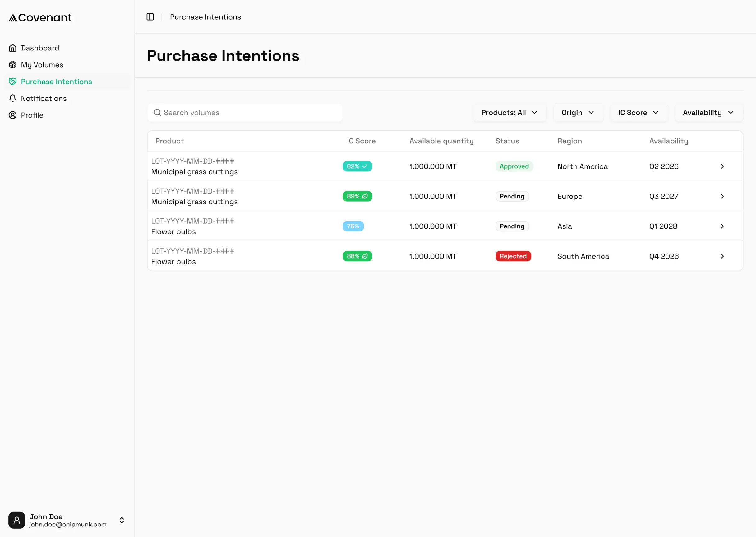Open Profile in sidebar

[x=67, y=115]
